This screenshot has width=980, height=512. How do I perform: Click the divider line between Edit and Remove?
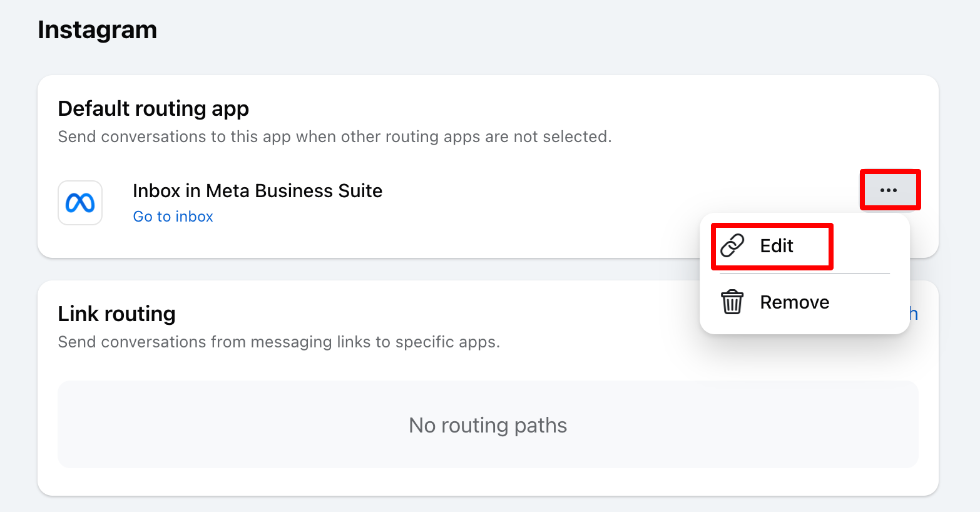point(804,274)
